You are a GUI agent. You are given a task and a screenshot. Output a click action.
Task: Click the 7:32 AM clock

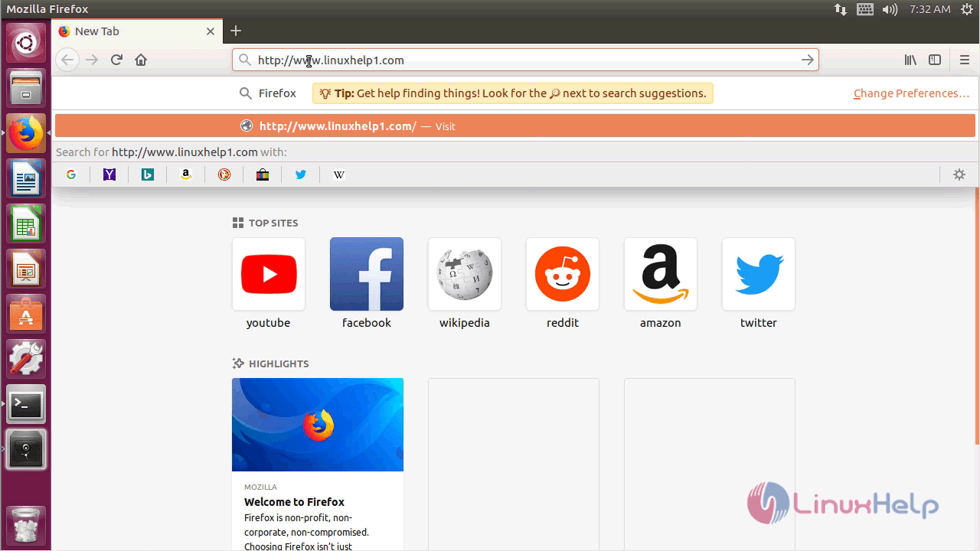[x=930, y=9]
